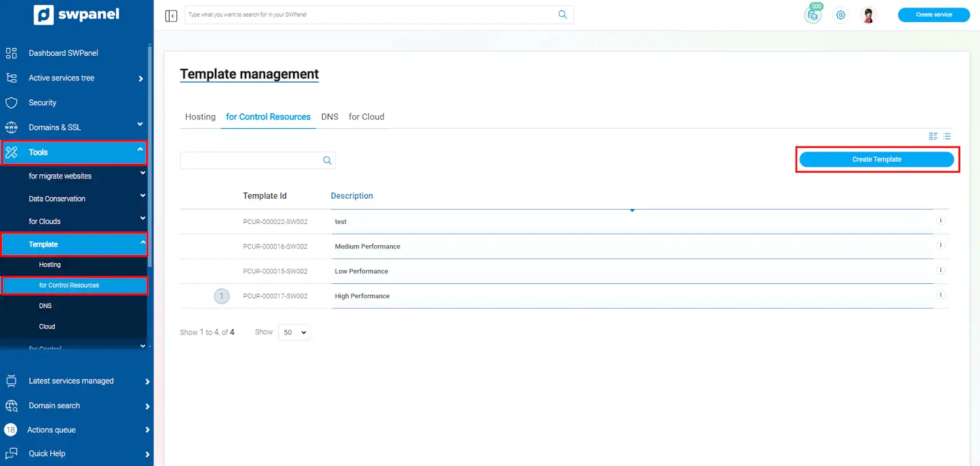Switch to grid view layout icon
Image resolution: width=980 pixels, height=466 pixels.
pos(933,136)
